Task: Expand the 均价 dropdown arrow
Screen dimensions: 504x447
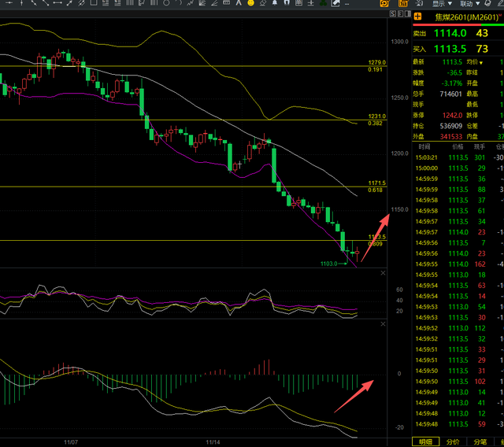Action: 481,63
